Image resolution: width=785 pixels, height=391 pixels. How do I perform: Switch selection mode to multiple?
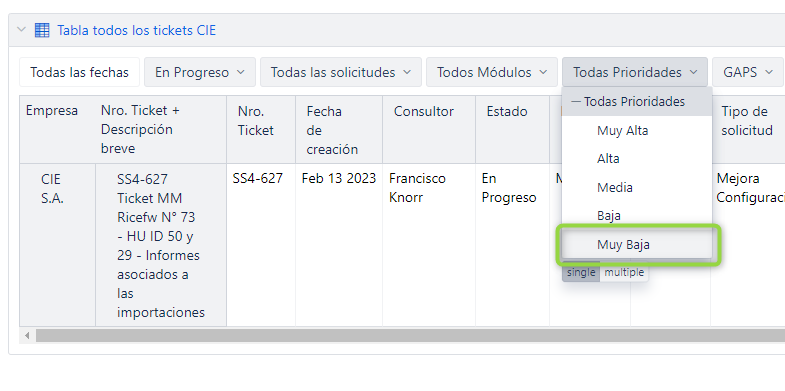pos(624,272)
